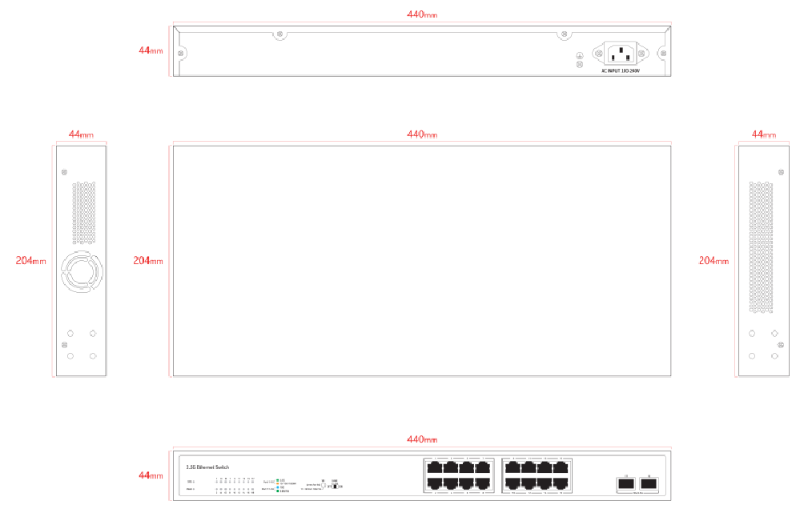
Task: Click the left mounting ear screw on rear panel
Action: [x=181, y=54]
